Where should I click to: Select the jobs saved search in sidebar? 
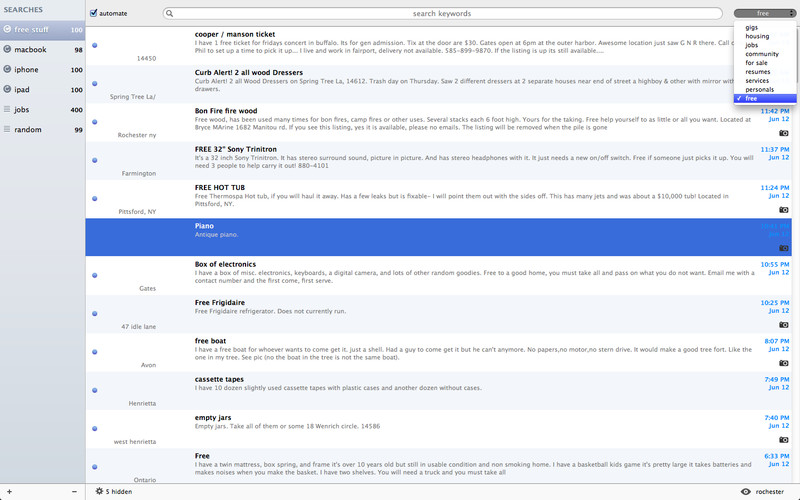22,109
